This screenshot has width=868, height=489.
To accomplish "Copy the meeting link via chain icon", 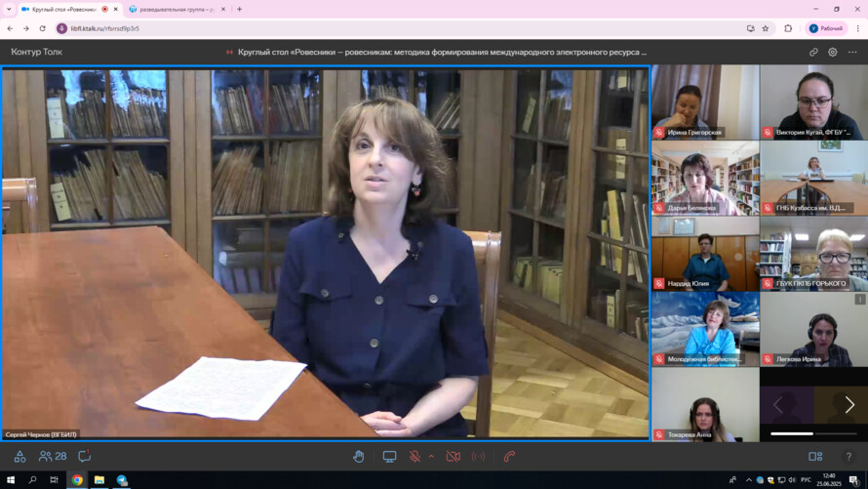I will (813, 52).
